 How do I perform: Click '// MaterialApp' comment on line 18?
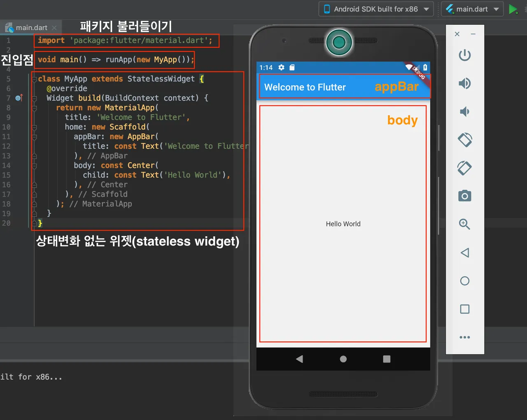coord(101,204)
